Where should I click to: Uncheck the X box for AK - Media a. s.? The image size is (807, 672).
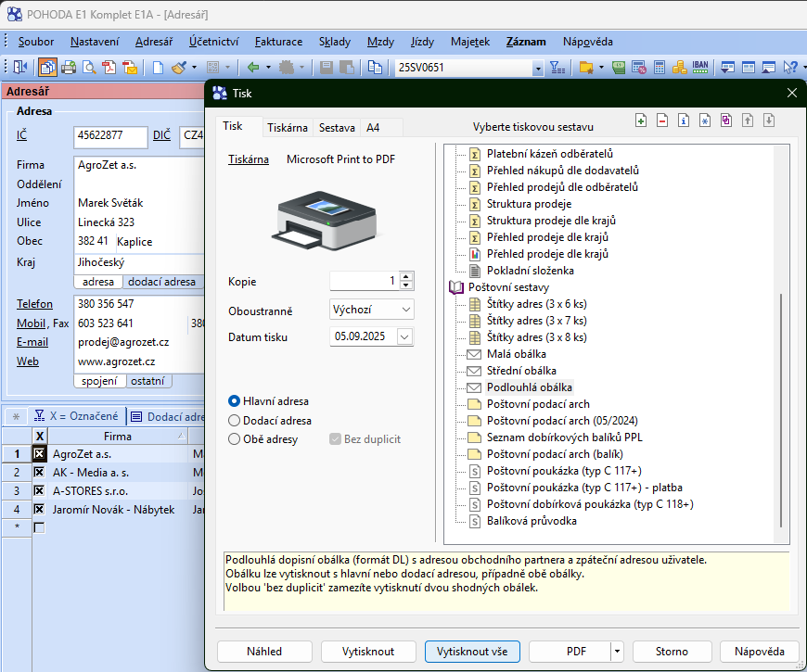click(x=39, y=473)
